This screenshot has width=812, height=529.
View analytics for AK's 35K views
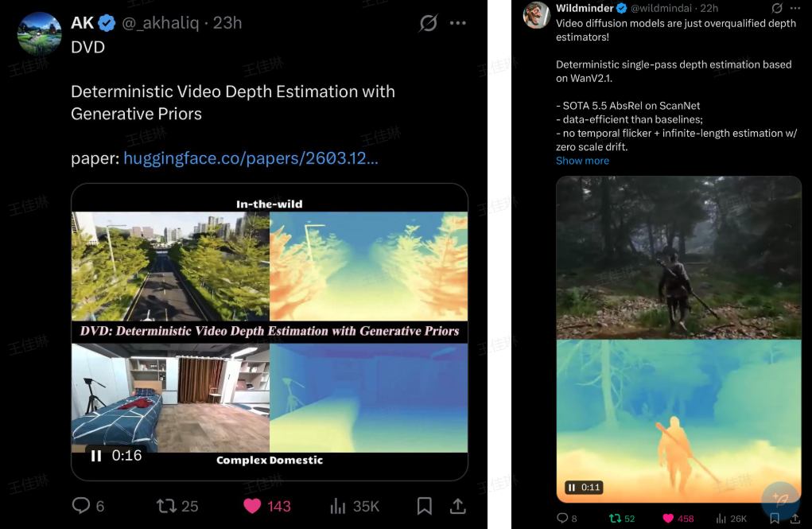click(x=355, y=506)
